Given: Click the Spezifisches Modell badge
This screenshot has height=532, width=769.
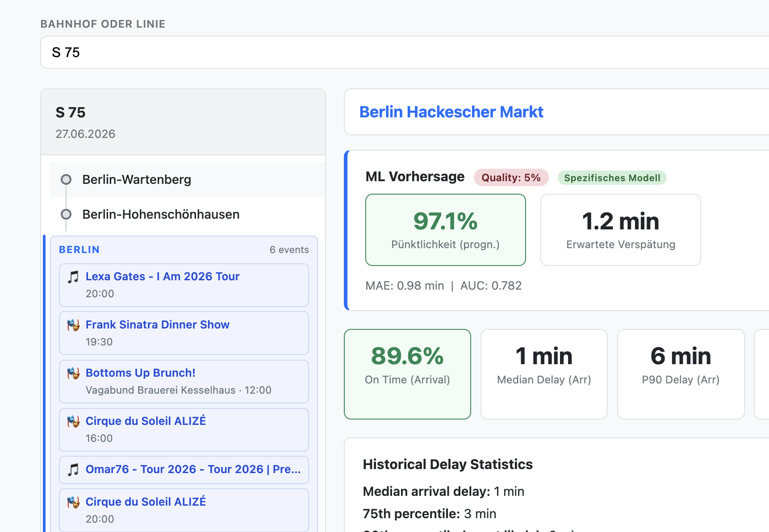Looking at the screenshot, I should (x=612, y=178).
